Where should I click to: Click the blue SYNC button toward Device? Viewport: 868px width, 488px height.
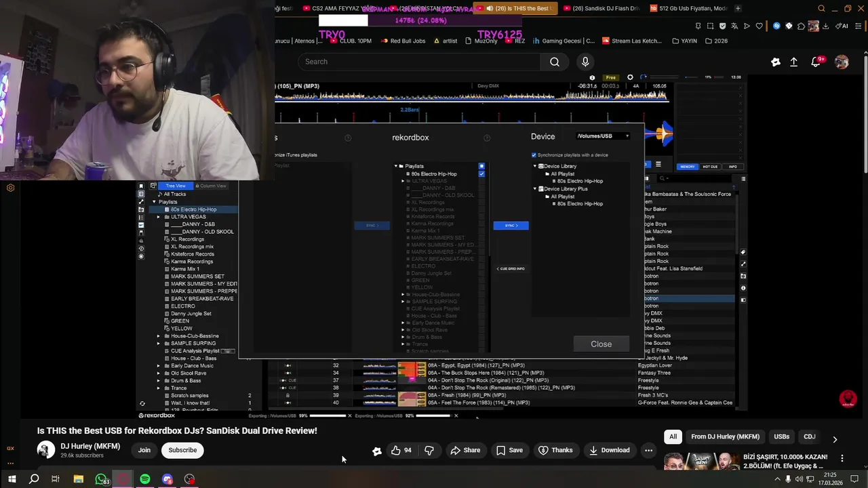pyautogui.click(x=511, y=226)
